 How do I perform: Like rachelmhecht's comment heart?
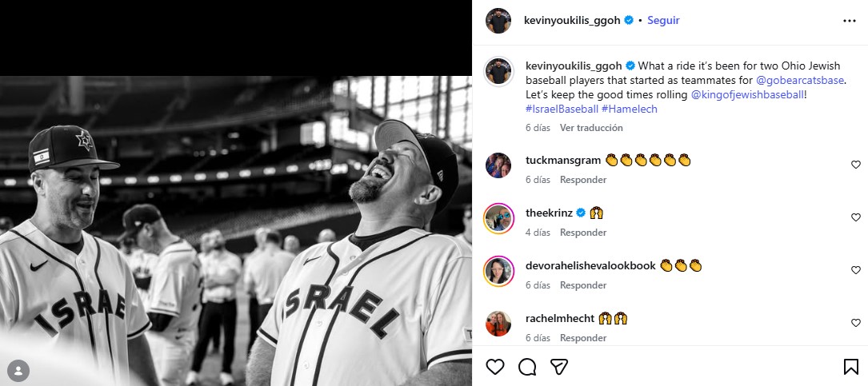(x=856, y=322)
